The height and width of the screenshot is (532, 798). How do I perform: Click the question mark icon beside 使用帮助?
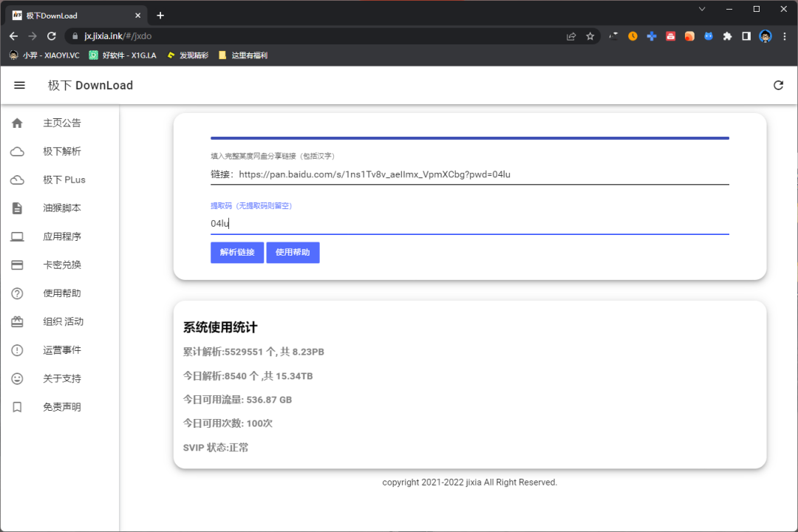point(17,293)
